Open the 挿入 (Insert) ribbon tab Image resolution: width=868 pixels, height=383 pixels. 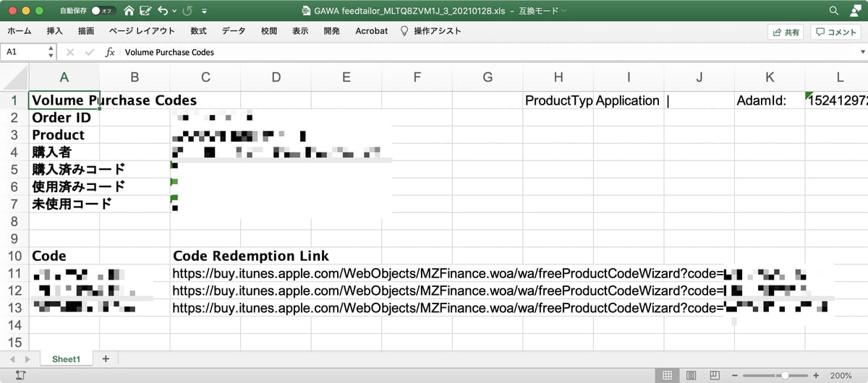[x=55, y=31]
